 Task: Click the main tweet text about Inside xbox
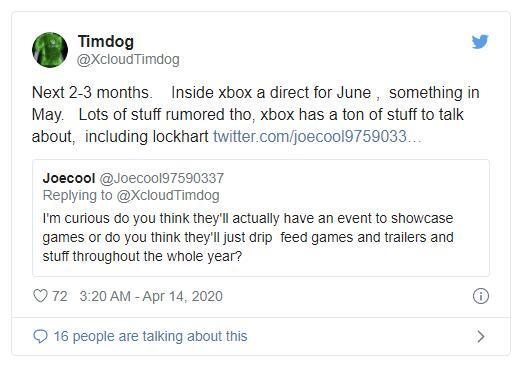pyautogui.click(x=256, y=114)
